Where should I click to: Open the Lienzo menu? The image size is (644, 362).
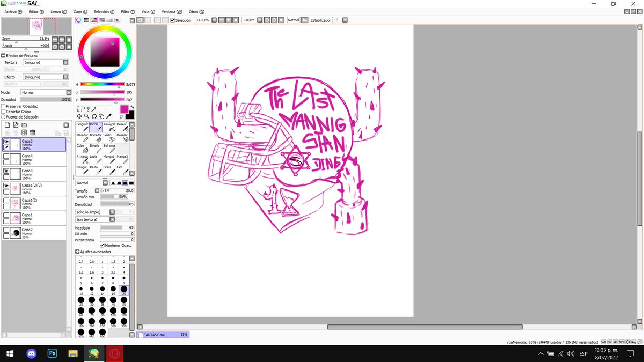[x=58, y=11]
